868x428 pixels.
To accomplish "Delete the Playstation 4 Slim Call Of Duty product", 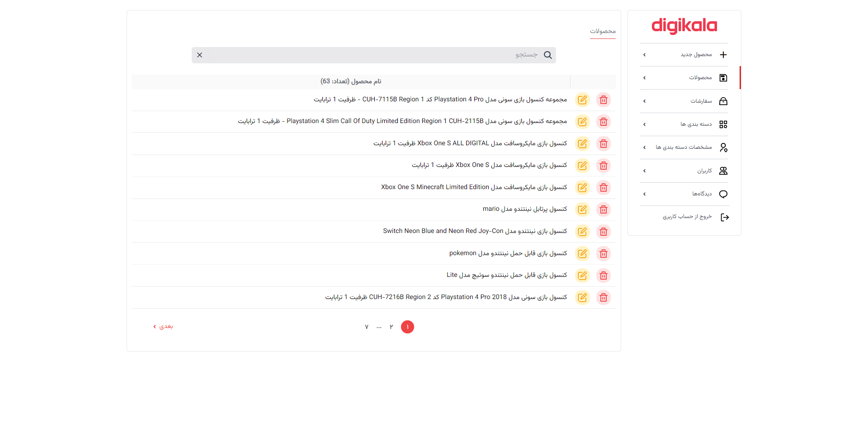I will [x=603, y=122].
